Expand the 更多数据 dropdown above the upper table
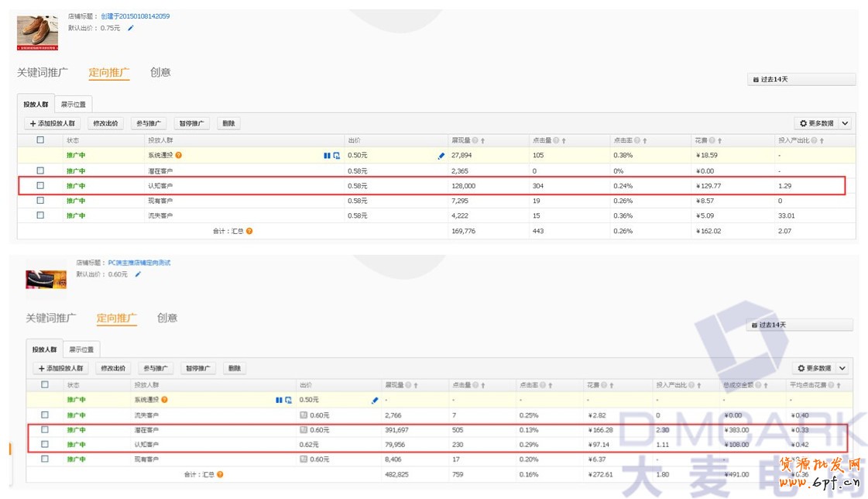Viewport: 868px width, 499px height. [x=845, y=123]
